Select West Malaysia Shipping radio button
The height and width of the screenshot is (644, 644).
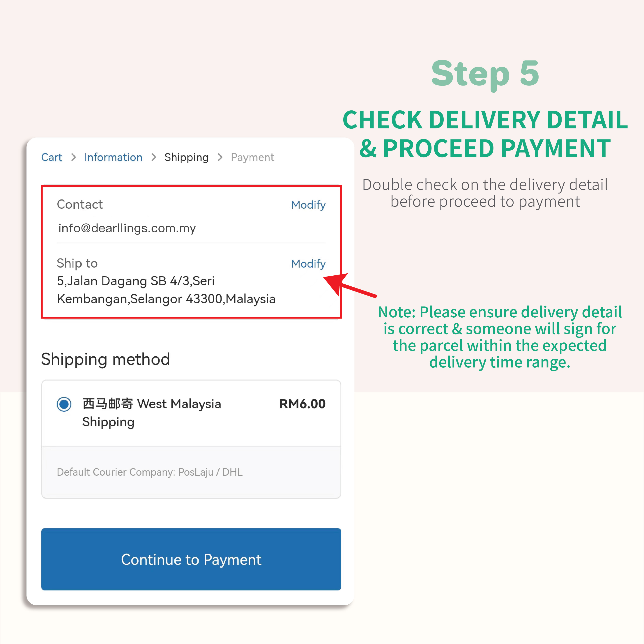click(64, 404)
